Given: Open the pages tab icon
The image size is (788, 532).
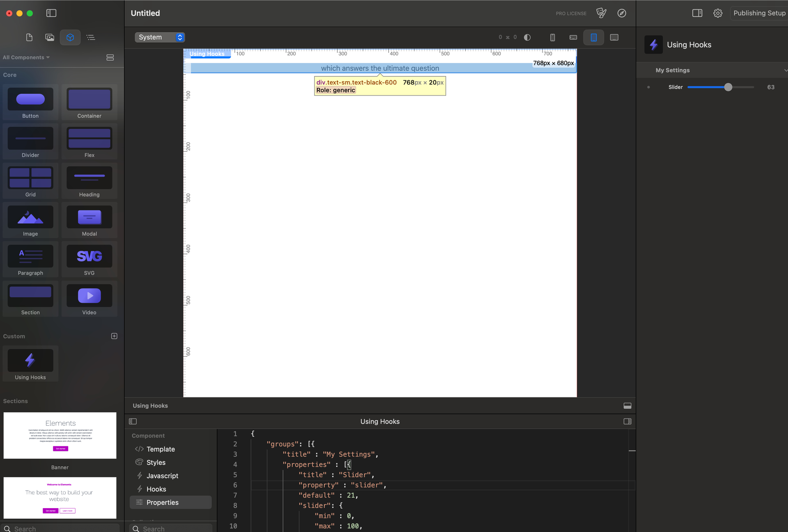Looking at the screenshot, I should pyautogui.click(x=29, y=37).
